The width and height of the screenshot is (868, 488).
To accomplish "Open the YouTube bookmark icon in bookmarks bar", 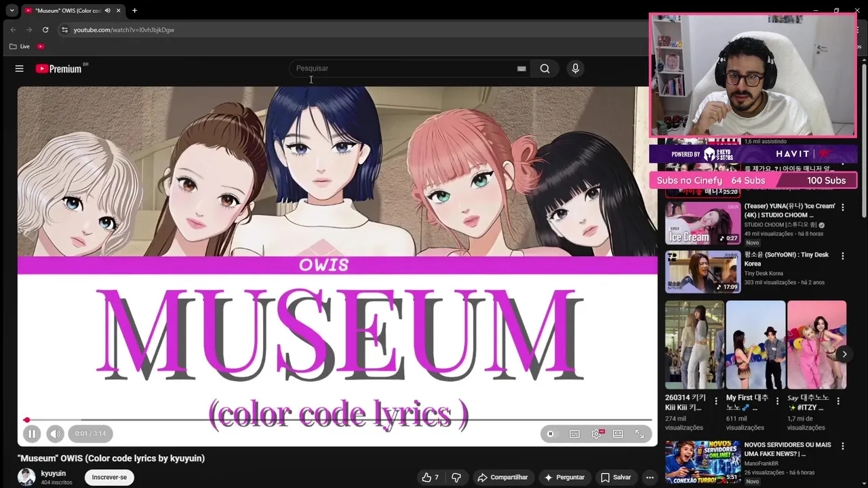I will pyautogui.click(x=41, y=46).
